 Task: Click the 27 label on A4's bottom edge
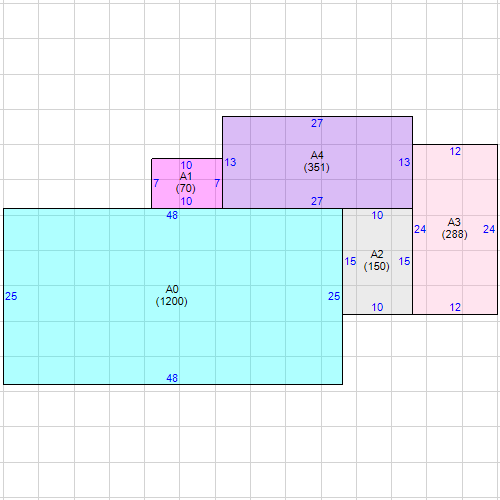tap(317, 201)
